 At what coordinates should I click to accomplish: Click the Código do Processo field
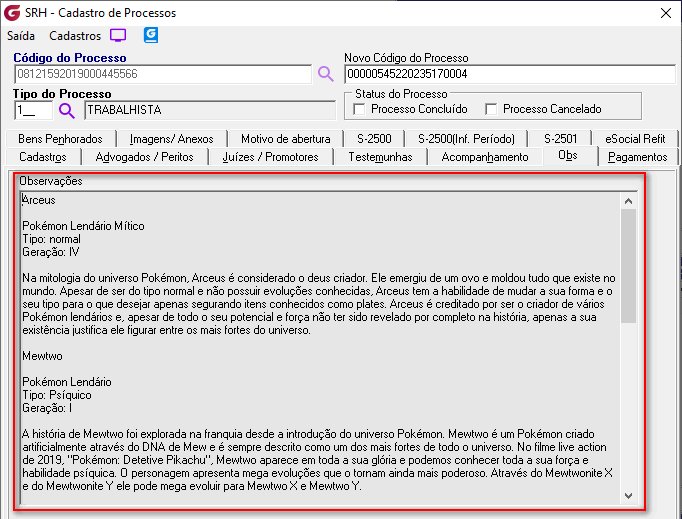[x=163, y=74]
